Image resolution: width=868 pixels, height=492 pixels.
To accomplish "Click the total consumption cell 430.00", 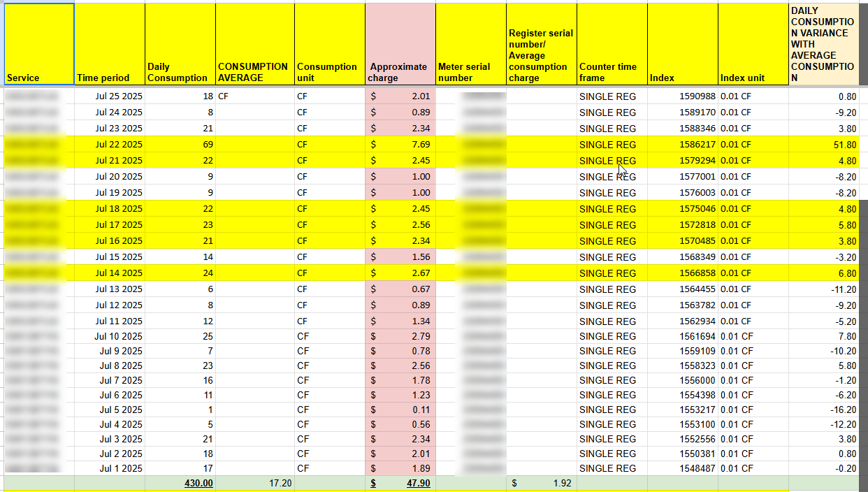I will [180, 483].
